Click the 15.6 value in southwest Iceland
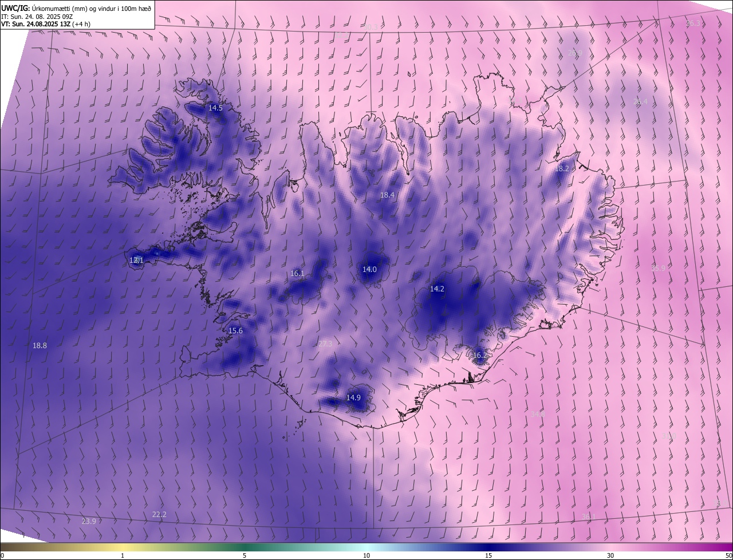Viewport: 733px width, 560px height. pyautogui.click(x=236, y=330)
